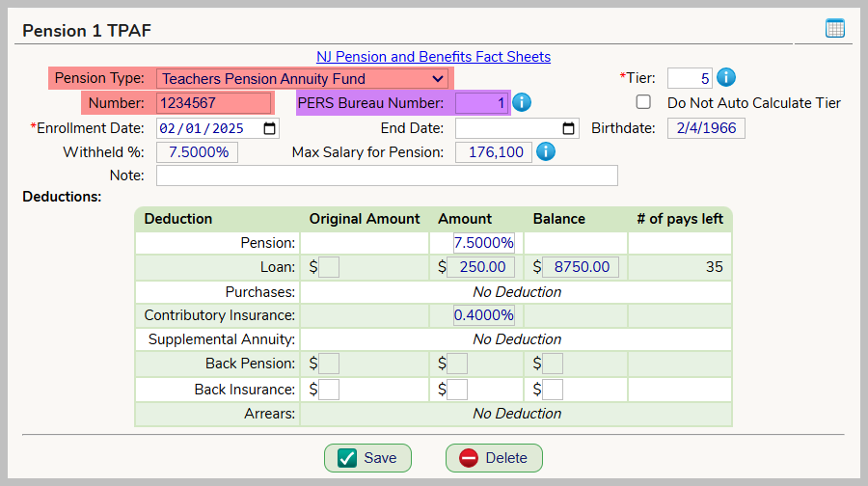Edit the pension Number field
Image resolution: width=868 pixels, height=486 pixels.
(x=214, y=103)
